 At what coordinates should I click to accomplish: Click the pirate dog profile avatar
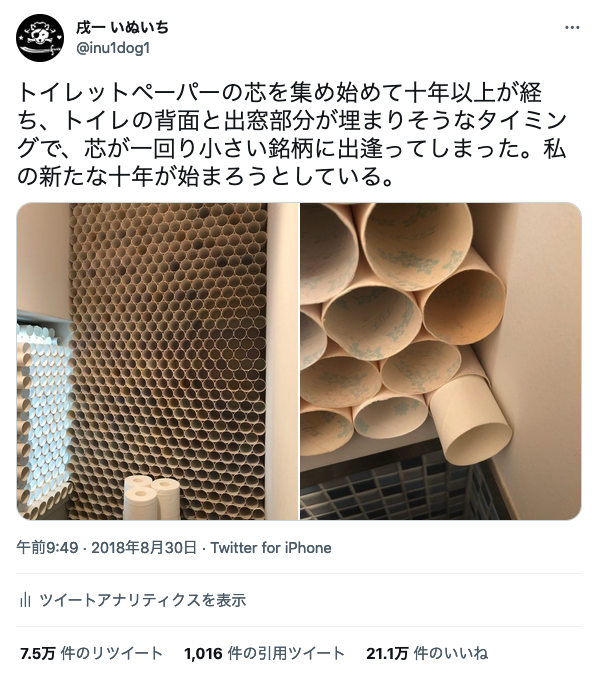[40, 38]
